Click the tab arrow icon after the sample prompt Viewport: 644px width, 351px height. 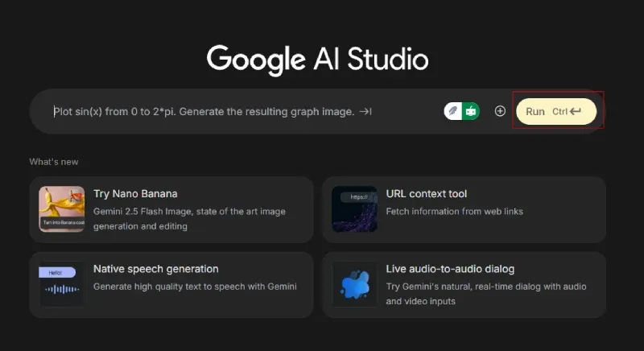[365, 112]
